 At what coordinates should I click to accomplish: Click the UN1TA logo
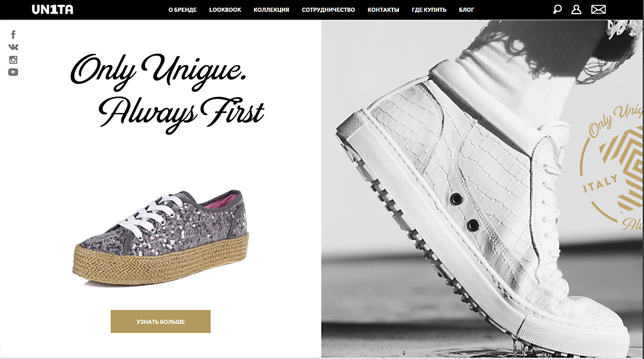[x=53, y=9]
